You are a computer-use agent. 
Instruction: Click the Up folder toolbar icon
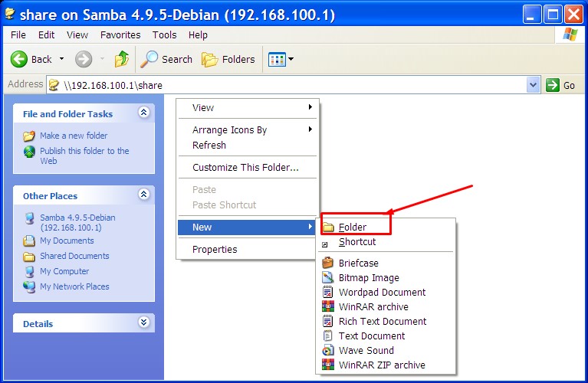[121, 59]
